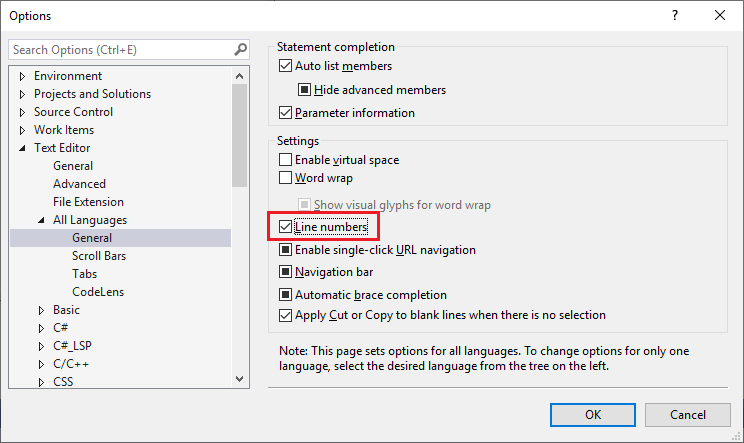Collapse the All Languages node

(x=41, y=220)
